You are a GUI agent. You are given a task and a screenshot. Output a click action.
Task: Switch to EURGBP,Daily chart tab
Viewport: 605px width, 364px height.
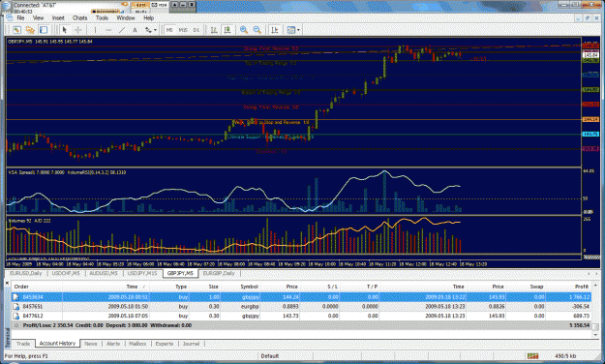coord(219,273)
